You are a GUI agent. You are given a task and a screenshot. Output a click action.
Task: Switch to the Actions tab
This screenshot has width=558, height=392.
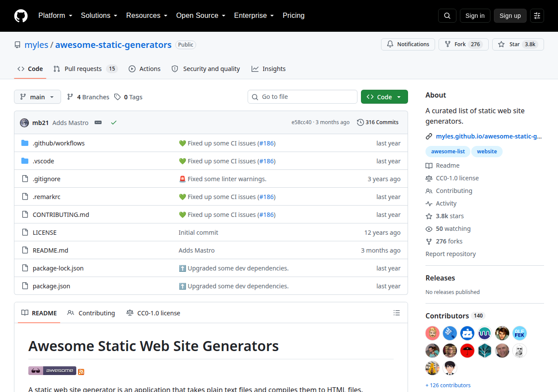145,69
